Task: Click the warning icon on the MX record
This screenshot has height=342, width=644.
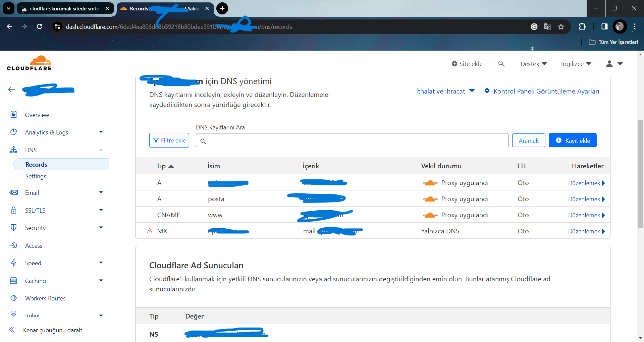Action: pyautogui.click(x=150, y=231)
